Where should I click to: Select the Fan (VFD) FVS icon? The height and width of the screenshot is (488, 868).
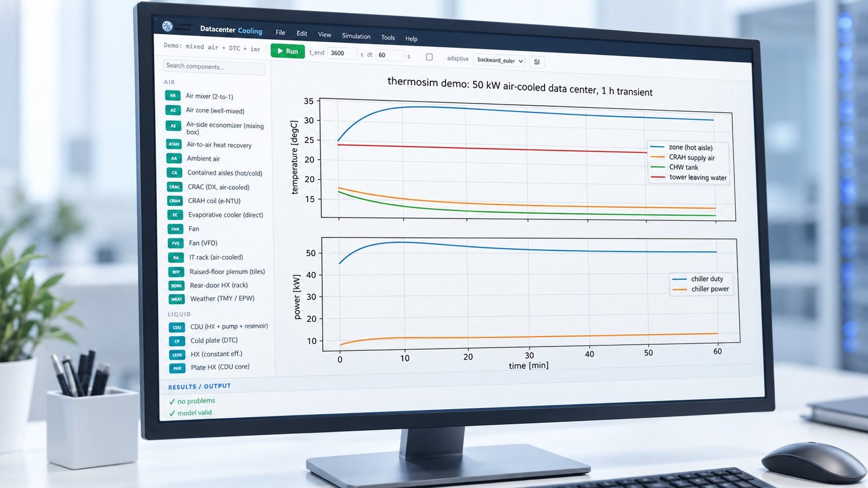click(176, 243)
